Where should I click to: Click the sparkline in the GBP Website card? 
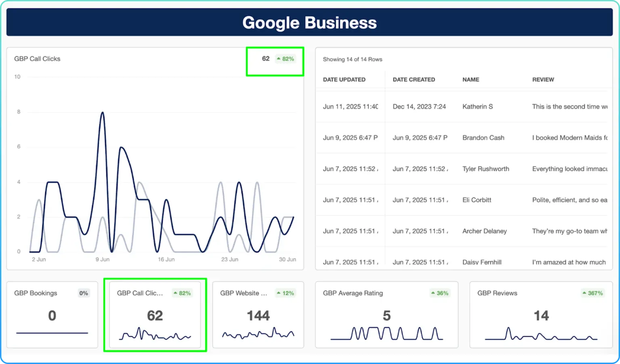click(258, 334)
